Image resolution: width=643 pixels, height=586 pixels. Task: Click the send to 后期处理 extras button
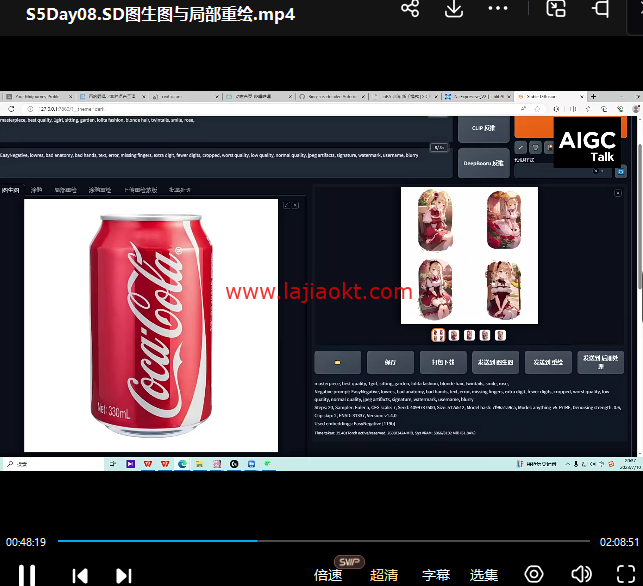[601, 363]
